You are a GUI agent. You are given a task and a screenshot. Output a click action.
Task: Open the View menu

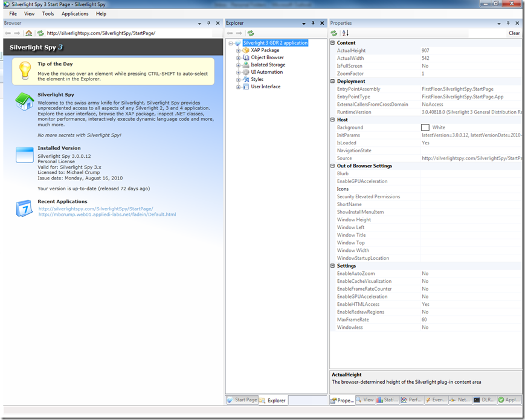tap(29, 14)
